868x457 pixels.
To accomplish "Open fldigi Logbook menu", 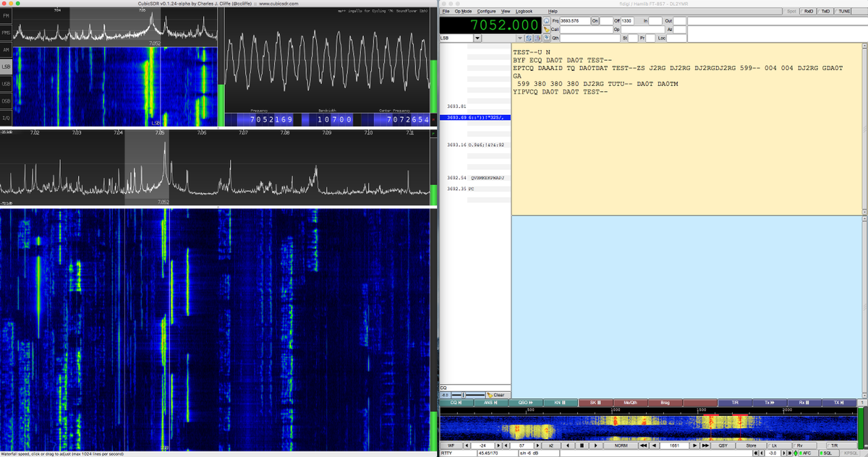I will [x=524, y=12].
